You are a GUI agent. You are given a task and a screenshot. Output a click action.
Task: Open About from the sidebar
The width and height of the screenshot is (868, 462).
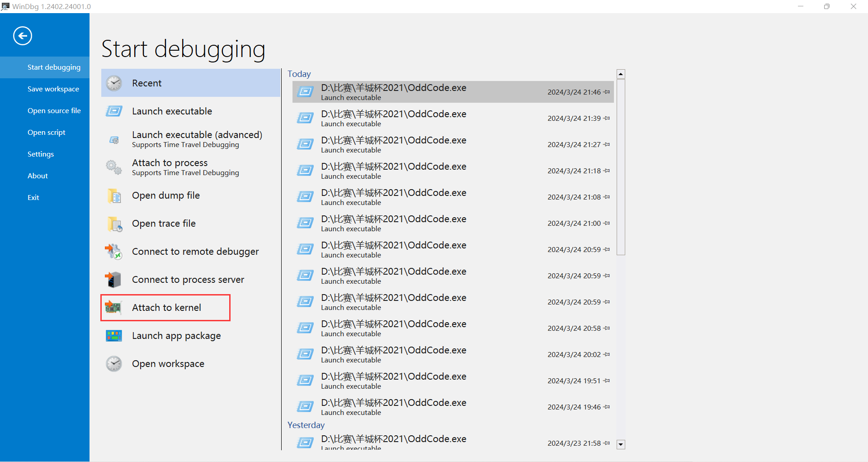tap(45, 176)
